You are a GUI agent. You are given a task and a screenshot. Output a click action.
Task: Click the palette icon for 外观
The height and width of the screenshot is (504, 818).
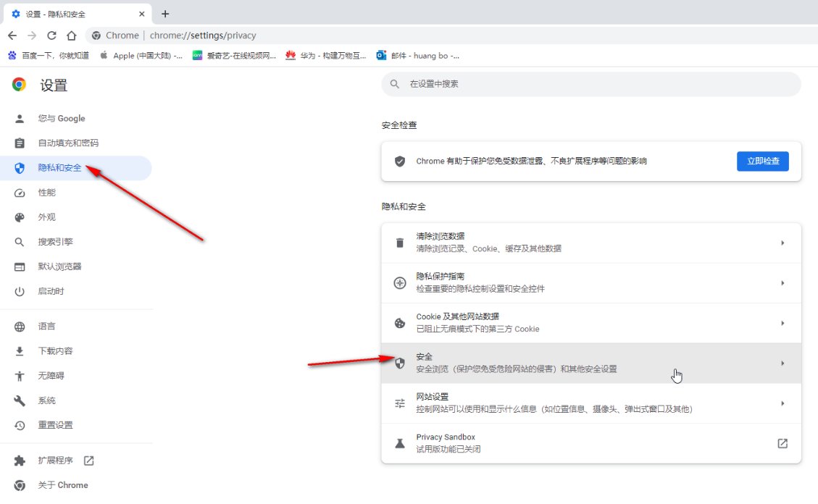tap(20, 217)
